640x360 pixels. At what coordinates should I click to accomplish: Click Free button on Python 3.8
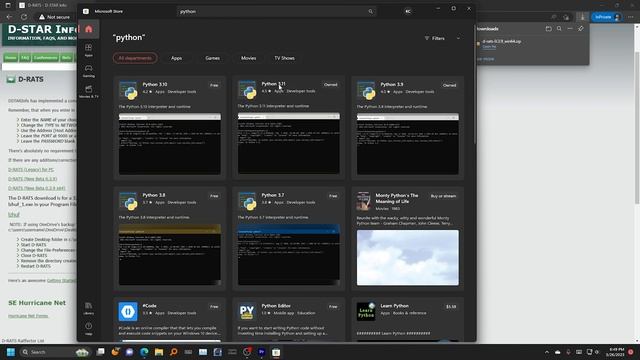(x=214, y=196)
